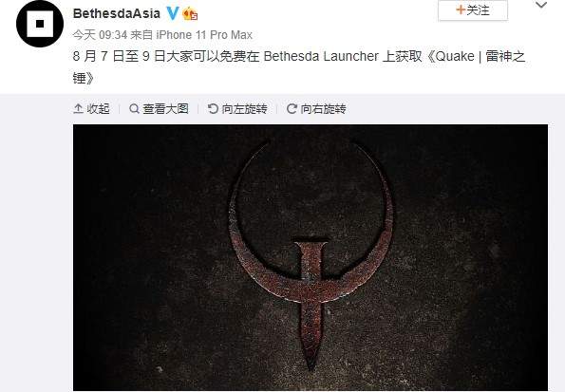
Task: Expand the post options chevron menu
Action: [541, 5]
